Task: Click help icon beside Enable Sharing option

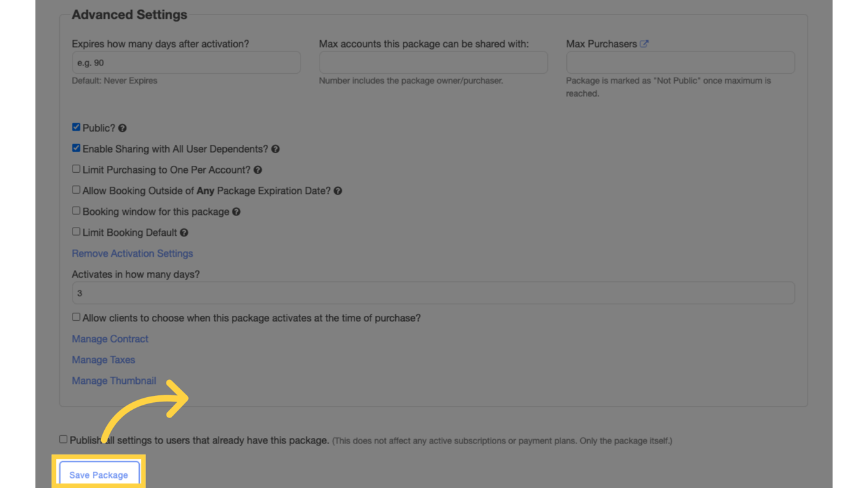Action: coord(275,149)
